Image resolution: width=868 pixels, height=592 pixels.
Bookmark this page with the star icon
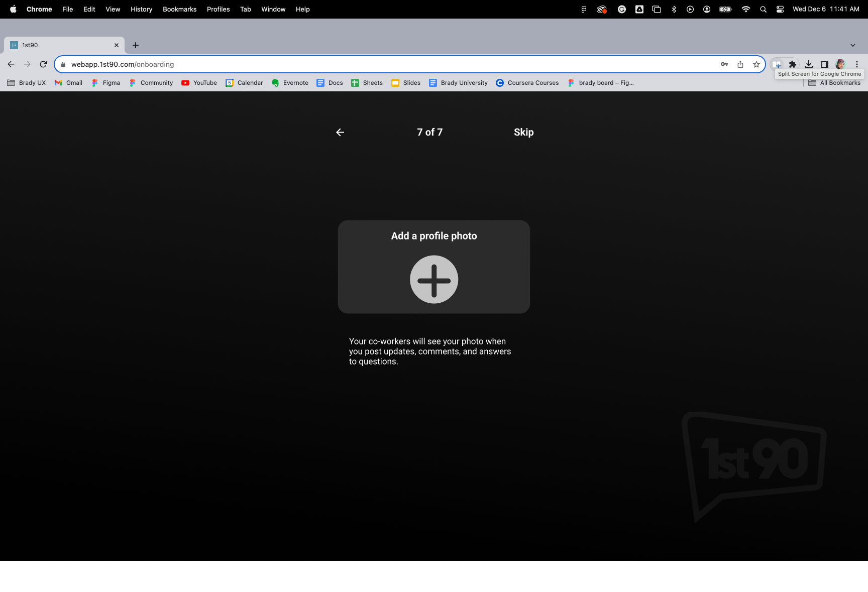[756, 64]
